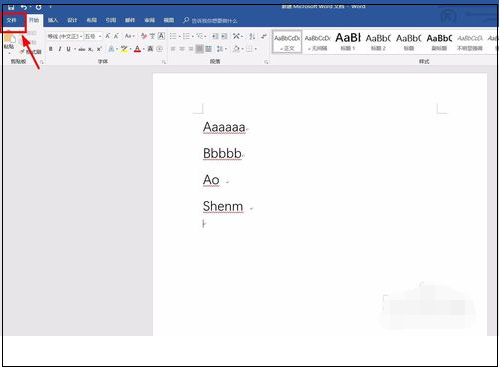Open the underline style dropdown arrow
Screen dimensions: 500x368
(x=75, y=49)
